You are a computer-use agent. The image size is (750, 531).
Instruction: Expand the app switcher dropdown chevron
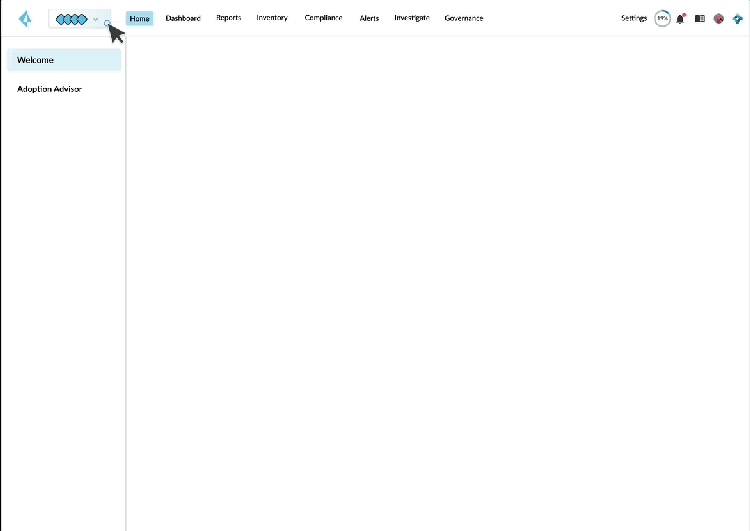click(x=95, y=19)
